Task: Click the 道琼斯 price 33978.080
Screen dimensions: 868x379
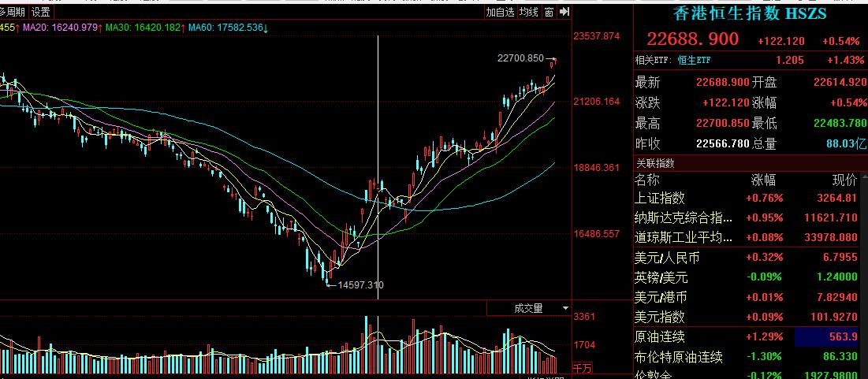Action: pyautogui.click(x=830, y=238)
